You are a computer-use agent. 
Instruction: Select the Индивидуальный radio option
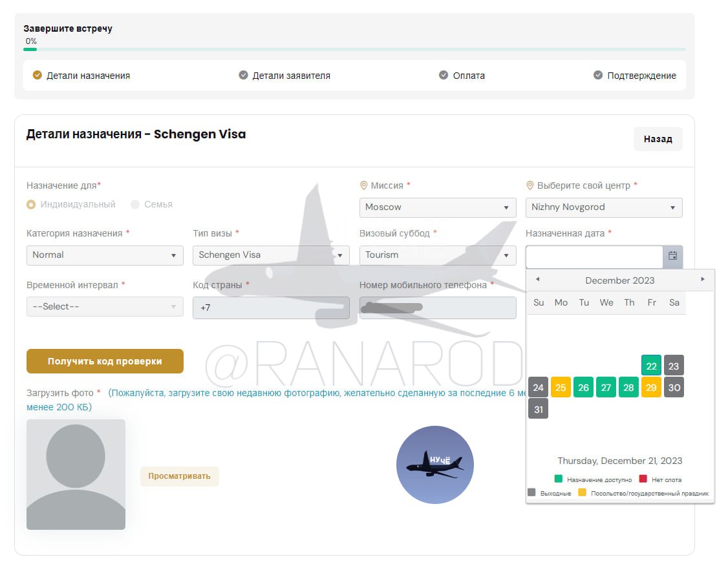point(31,205)
